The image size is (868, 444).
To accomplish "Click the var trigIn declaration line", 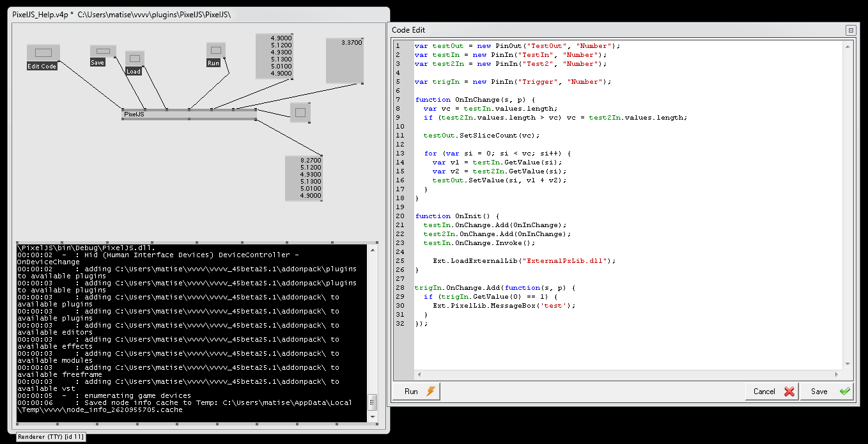I will (513, 82).
